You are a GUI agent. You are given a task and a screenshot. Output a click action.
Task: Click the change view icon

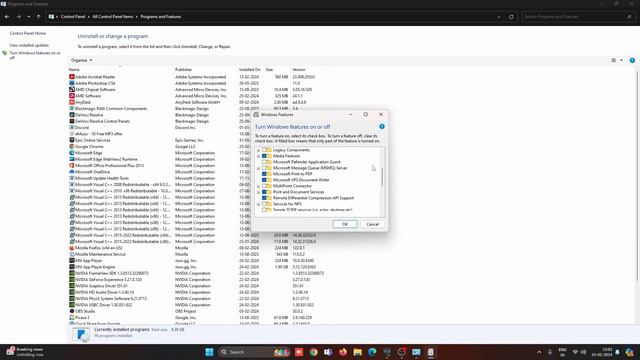tap(613, 60)
